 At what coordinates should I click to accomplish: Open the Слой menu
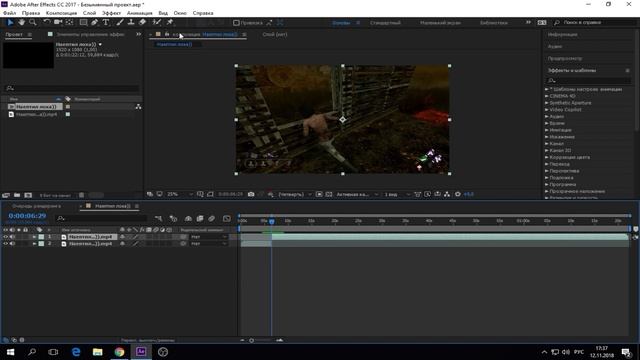(x=89, y=13)
